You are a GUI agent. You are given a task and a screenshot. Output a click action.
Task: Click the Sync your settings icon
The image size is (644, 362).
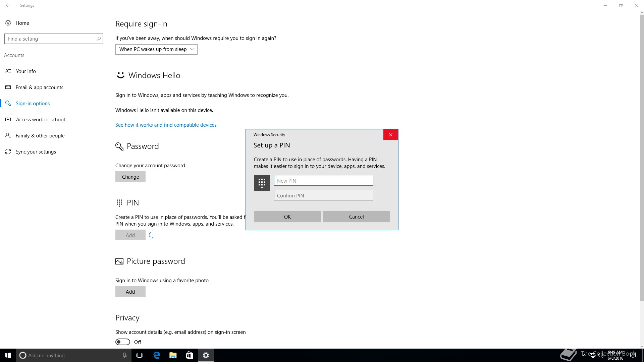(8, 152)
